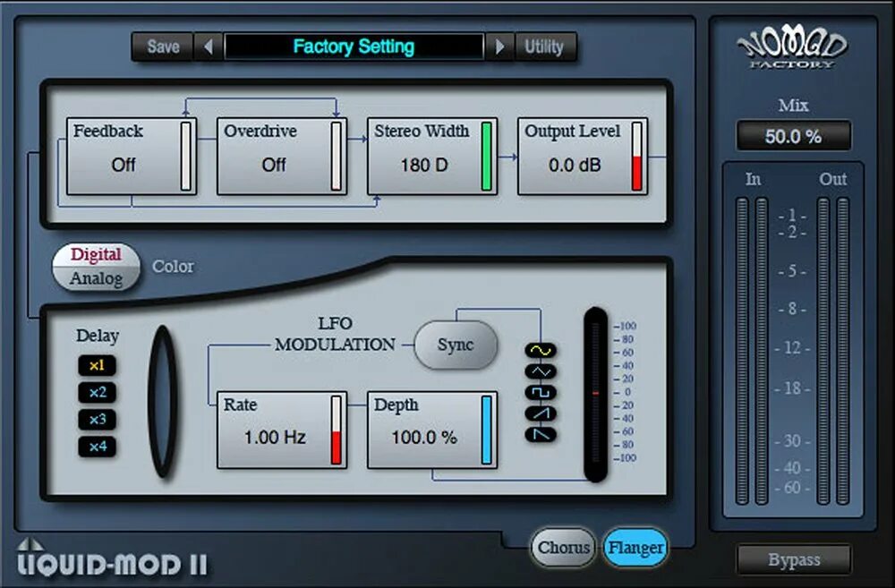Adjust the Overdrive level bar

click(337, 156)
